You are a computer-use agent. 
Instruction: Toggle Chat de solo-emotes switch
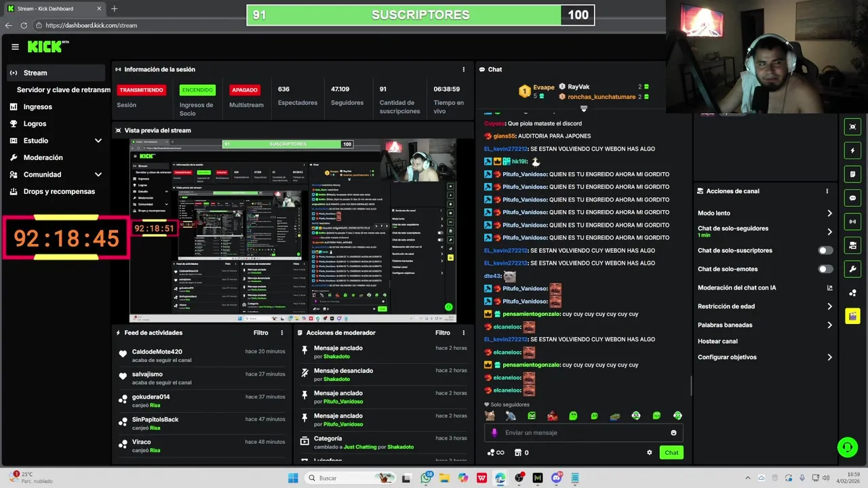pos(825,269)
